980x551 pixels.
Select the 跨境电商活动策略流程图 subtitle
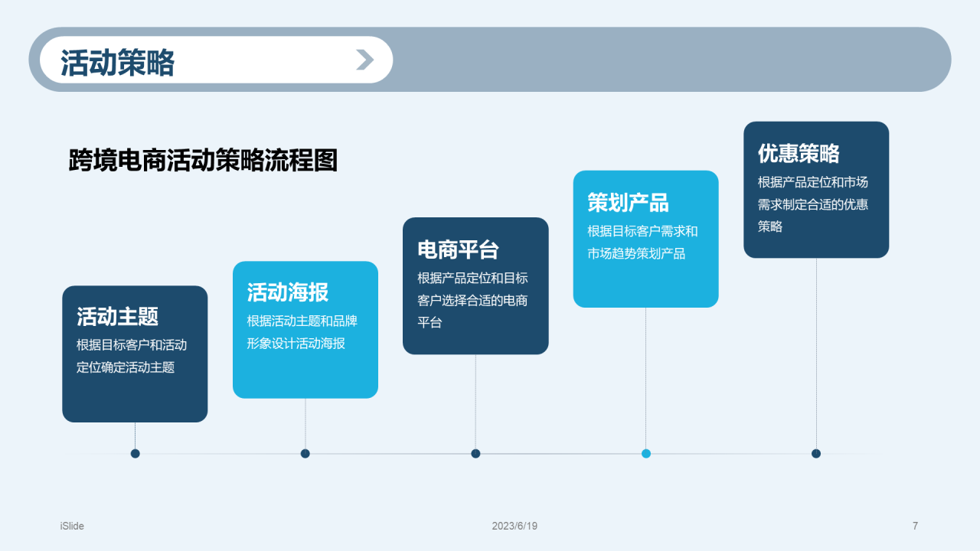tap(203, 161)
